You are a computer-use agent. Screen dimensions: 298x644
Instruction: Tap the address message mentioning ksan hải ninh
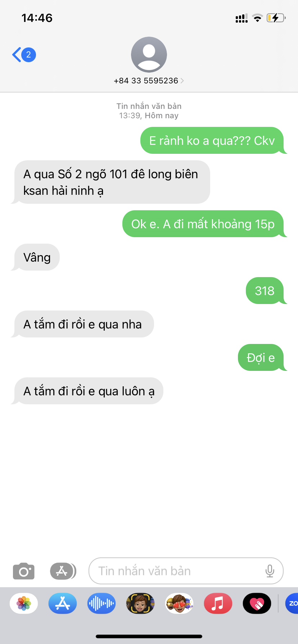(x=111, y=182)
